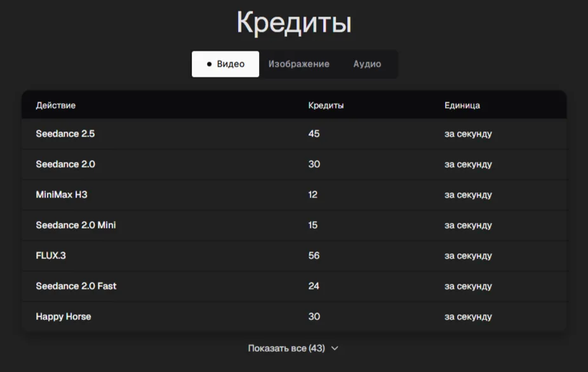The height and width of the screenshot is (372, 588).
Task: Select the Seedance 2.5 row name
Action: tap(65, 134)
